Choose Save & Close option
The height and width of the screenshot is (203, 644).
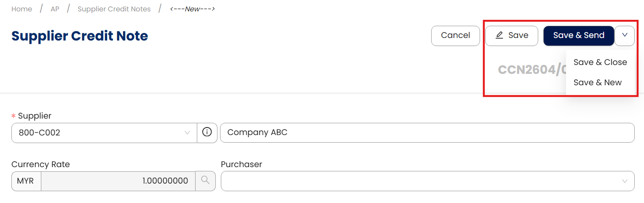[600, 62]
